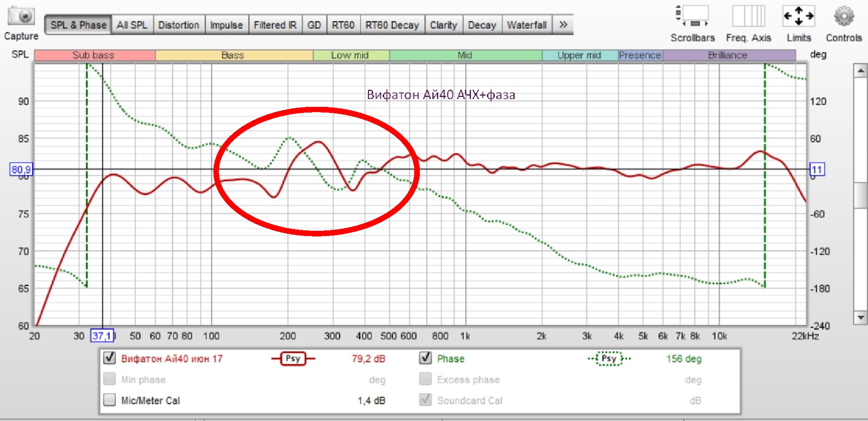The image size is (868, 421).
Task: Toggle the Freq. Axis icon
Action: coord(748,17)
